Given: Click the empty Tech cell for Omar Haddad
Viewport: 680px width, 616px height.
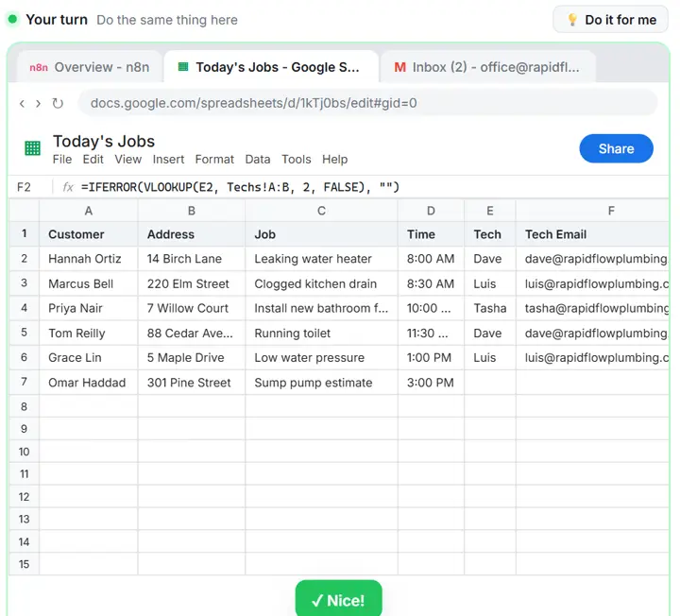Looking at the screenshot, I should [x=490, y=383].
